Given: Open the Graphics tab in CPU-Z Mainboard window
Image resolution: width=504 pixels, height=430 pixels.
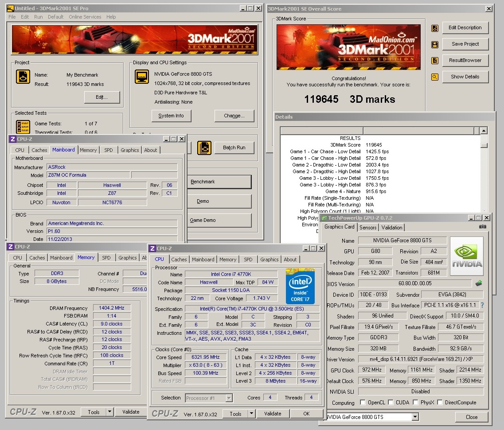Looking at the screenshot, I should pos(129,150).
